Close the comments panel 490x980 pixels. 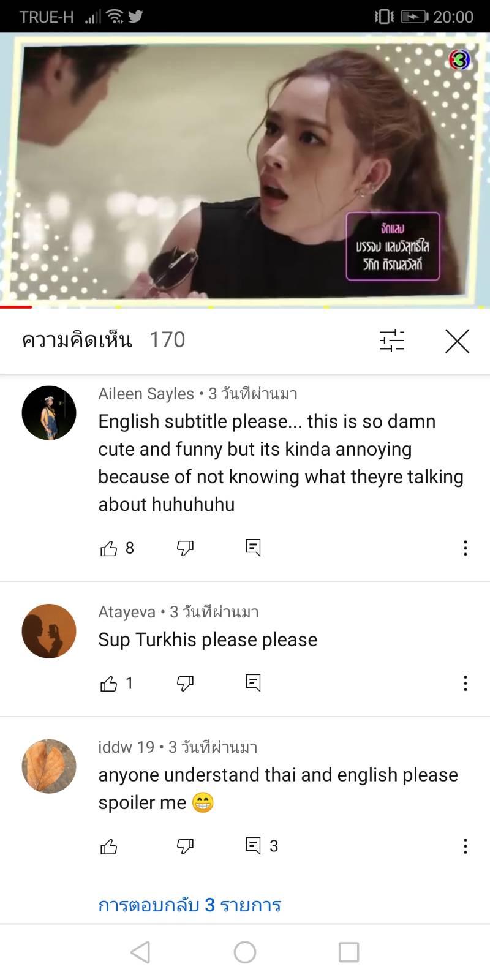click(457, 341)
